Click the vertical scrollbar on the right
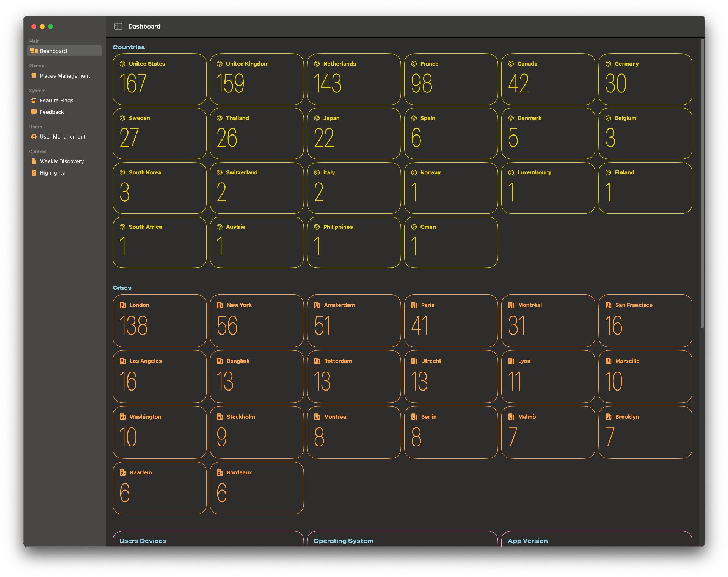This screenshot has height=577, width=728. [x=702, y=183]
